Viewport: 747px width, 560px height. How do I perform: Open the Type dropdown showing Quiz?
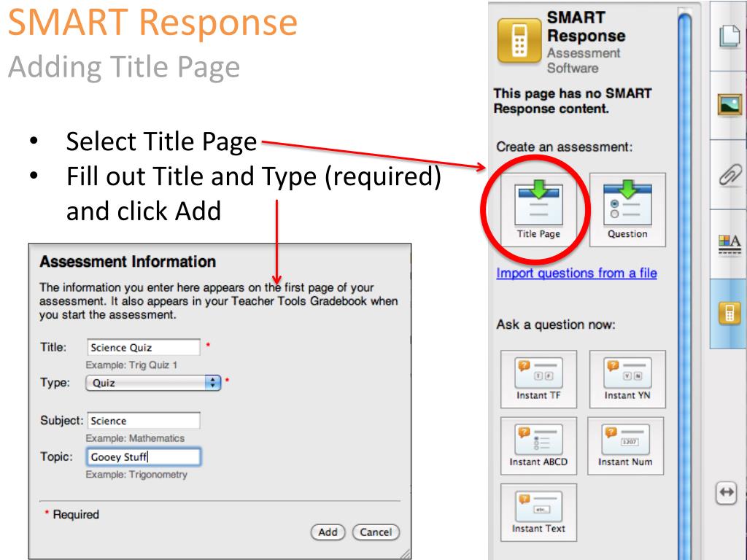tap(153, 383)
